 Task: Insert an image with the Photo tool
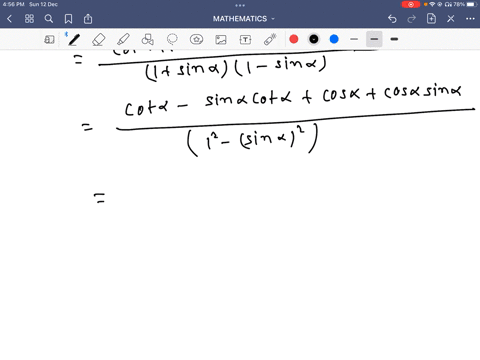(x=221, y=40)
